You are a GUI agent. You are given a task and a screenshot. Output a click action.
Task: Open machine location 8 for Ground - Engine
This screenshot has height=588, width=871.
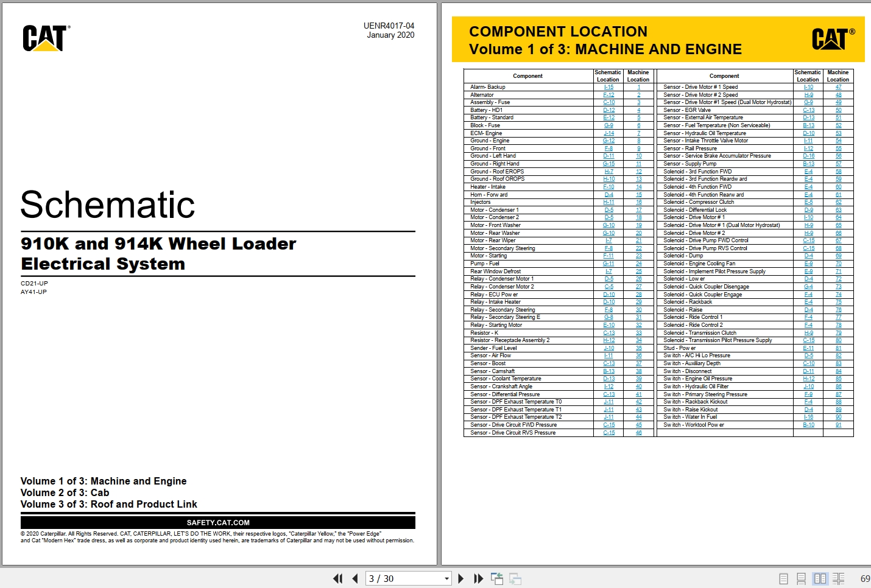638,141
